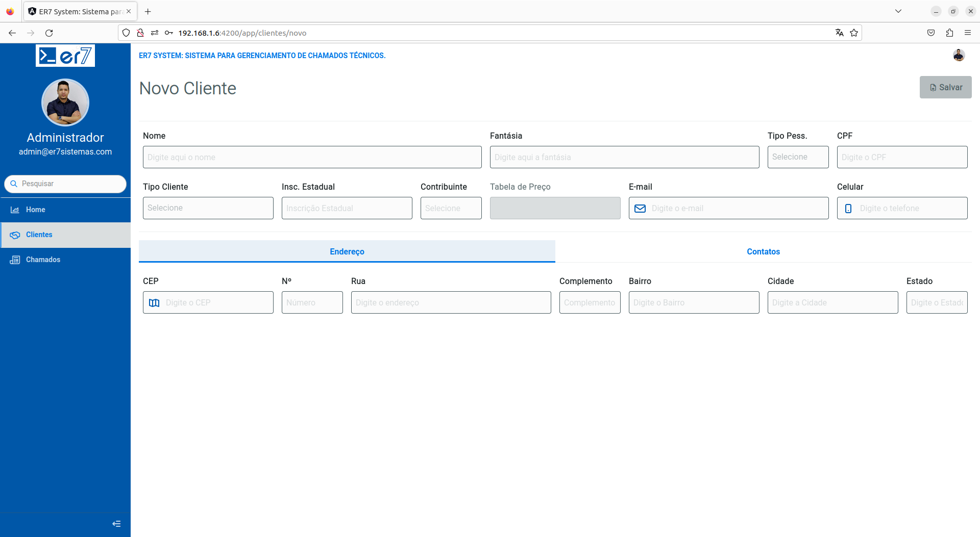Focus the Fantásia input field
The width and height of the screenshot is (980, 537).
tap(625, 157)
